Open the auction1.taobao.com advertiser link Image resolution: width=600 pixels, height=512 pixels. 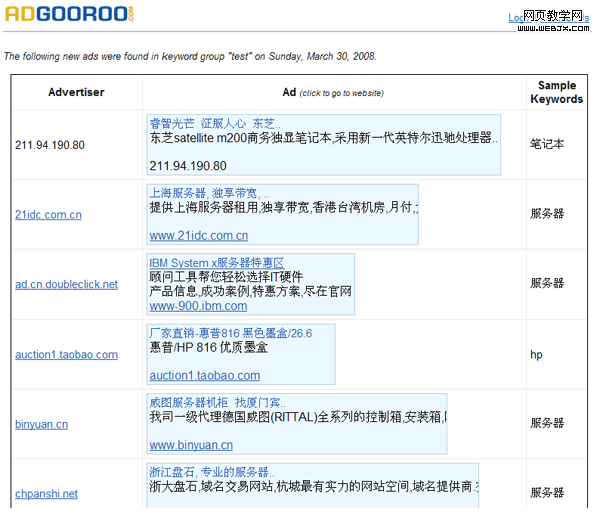coord(66,355)
